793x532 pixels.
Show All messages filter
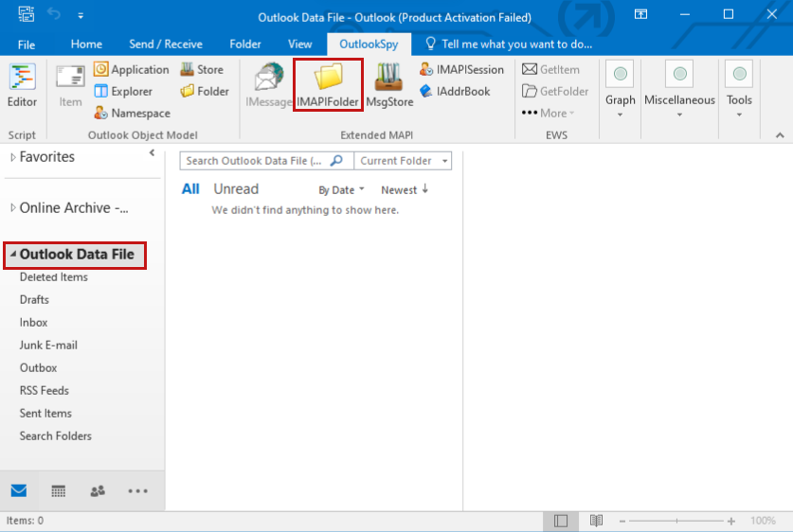coord(190,189)
